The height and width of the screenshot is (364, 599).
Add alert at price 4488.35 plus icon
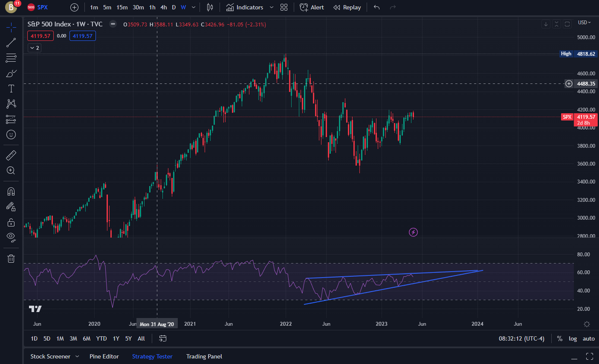click(569, 84)
